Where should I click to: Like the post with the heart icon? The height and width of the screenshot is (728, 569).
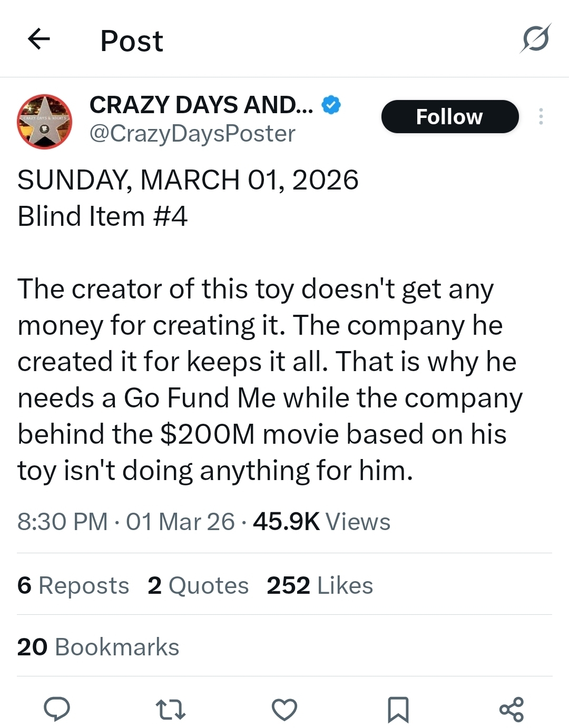pyautogui.click(x=284, y=709)
